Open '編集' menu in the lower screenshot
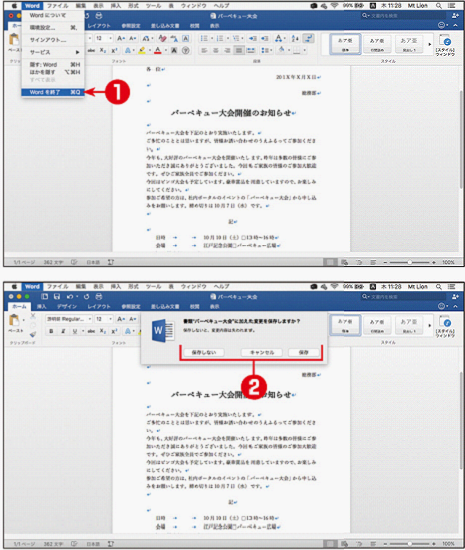Viewport: 465px width, 550px height. (x=81, y=286)
